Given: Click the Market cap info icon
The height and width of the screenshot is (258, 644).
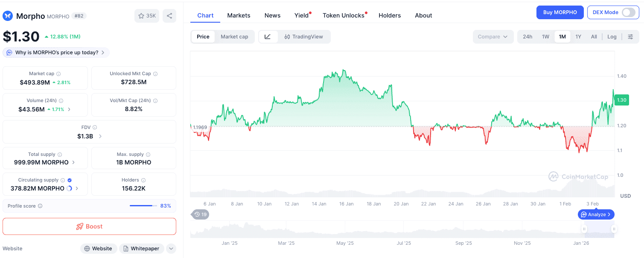Looking at the screenshot, I should pyautogui.click(x=58, y=74).
